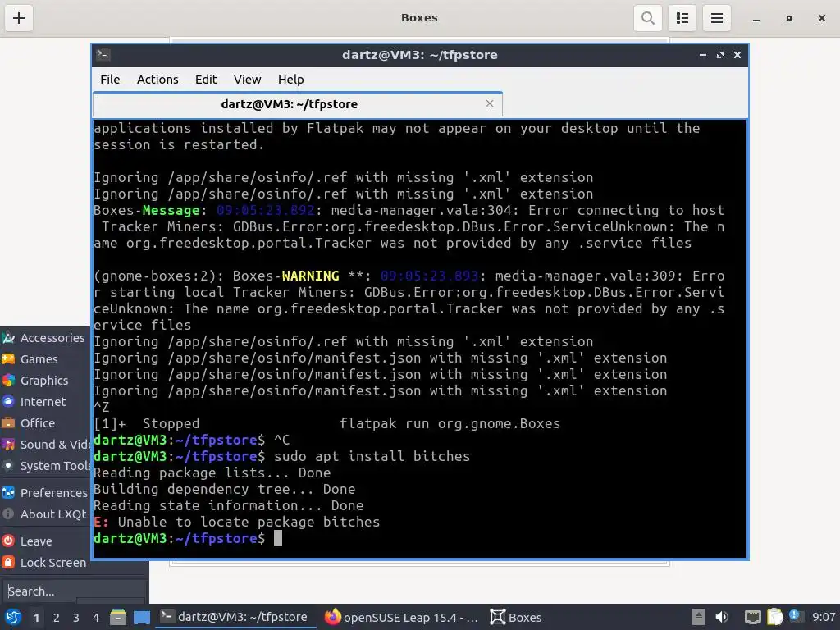
Task: Click the Games controller icon
Action: click(x=8, y=359)
